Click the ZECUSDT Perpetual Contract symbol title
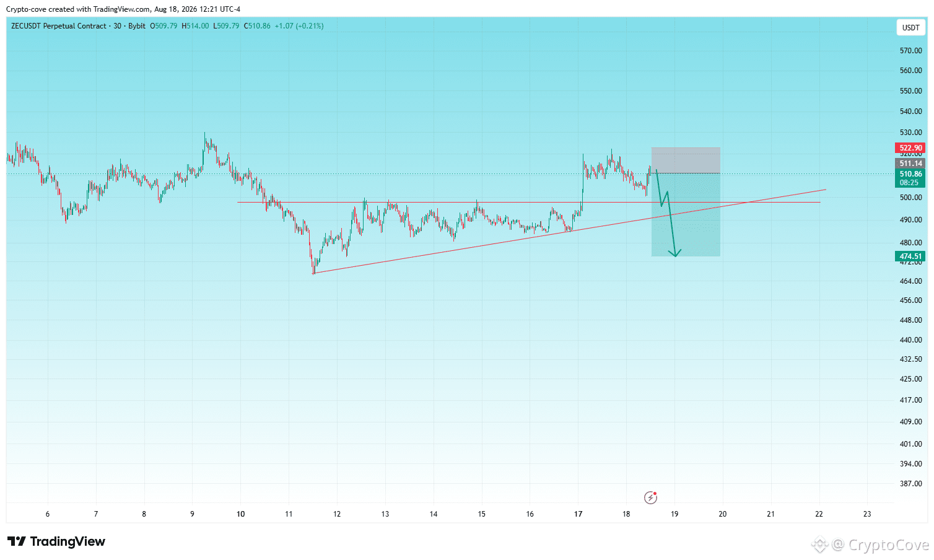Viewport: 934px width, 560px height. (x=59, y=26)
